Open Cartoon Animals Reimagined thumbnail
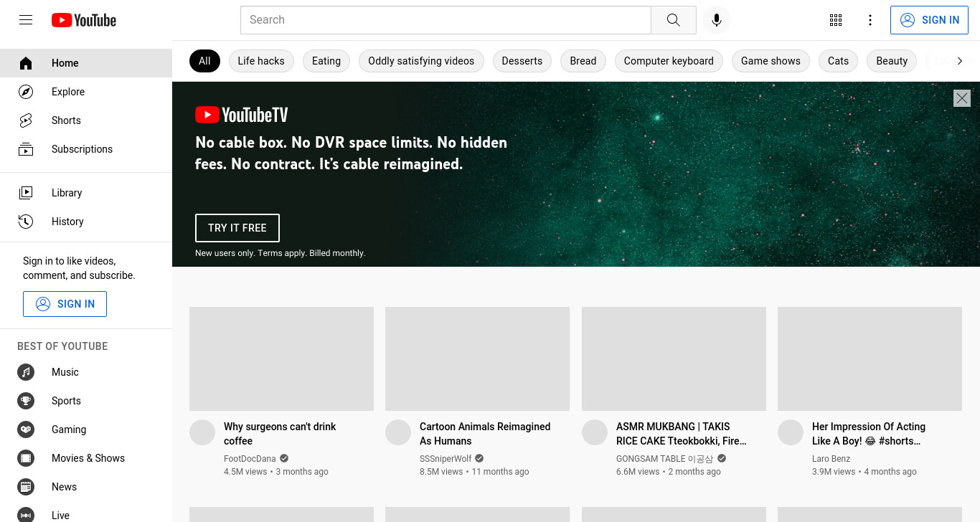The image size is (980, 522). [x=477, y=359]
